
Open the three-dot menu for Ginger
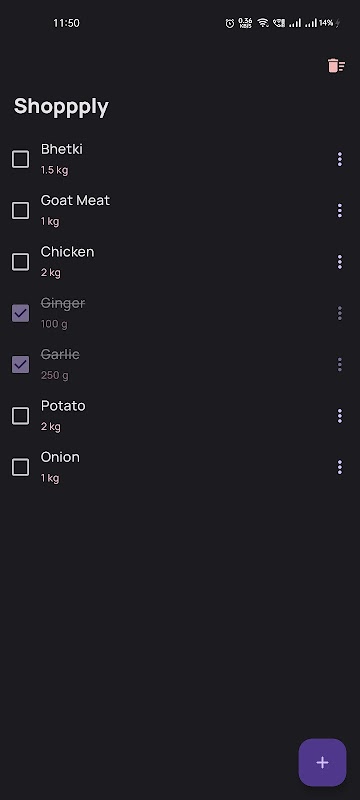(x=340, y=313)
